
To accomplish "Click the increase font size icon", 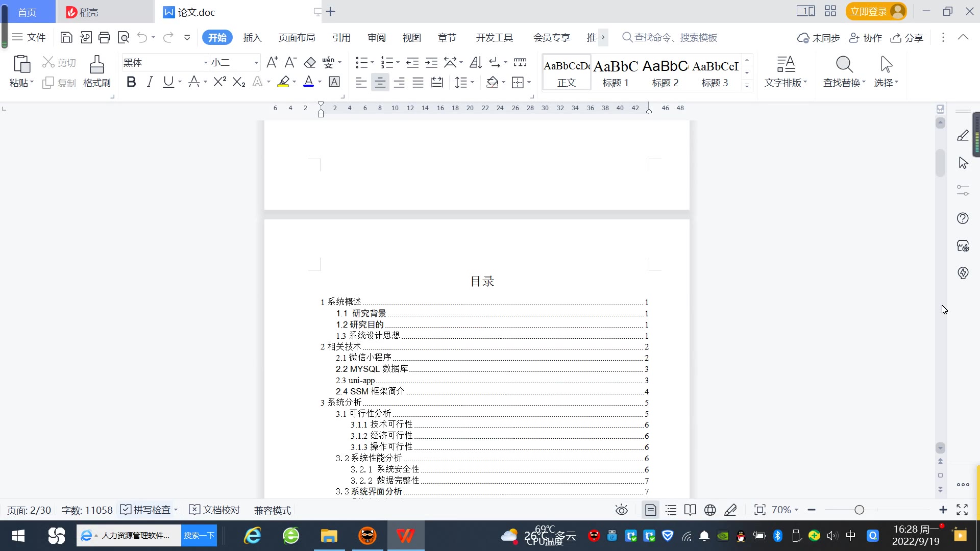I will (x=272, y=63).
